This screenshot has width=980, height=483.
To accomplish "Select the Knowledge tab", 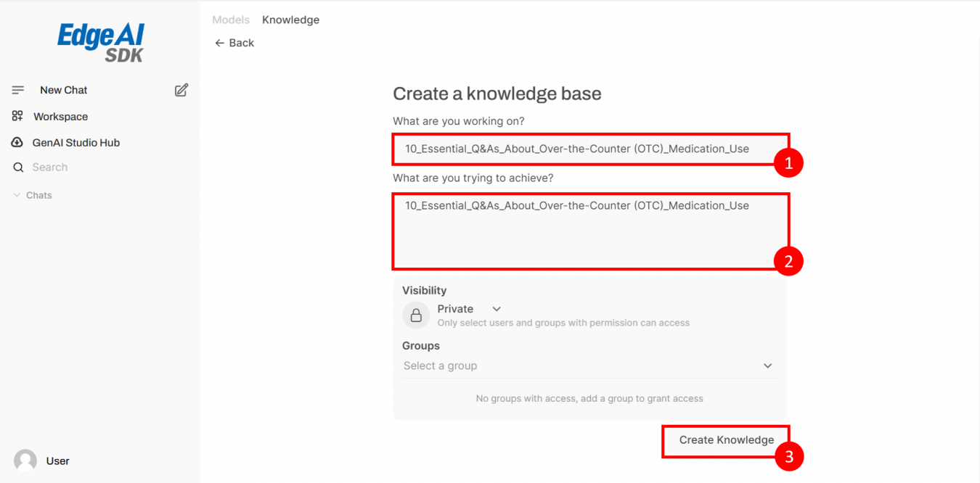I will click(x=290, y=20).
